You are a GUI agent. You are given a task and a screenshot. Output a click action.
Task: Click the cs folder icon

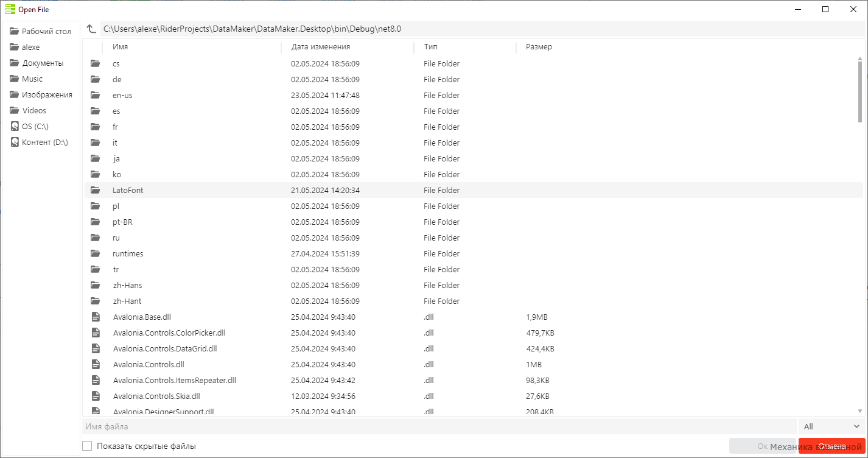coord(95,63)
